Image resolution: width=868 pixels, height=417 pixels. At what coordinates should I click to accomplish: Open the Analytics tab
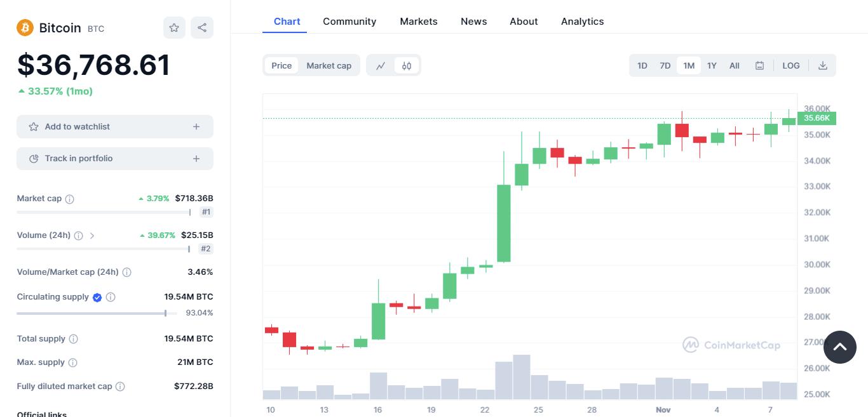click(x=582, y=22)
